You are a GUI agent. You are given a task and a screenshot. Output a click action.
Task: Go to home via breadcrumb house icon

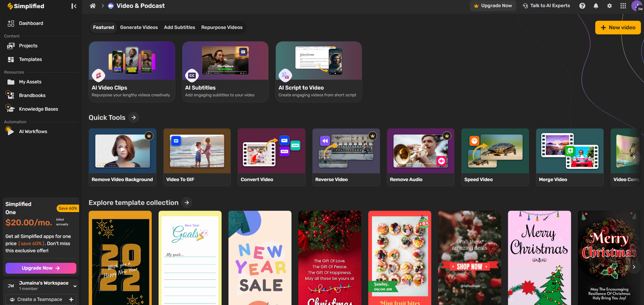tap(93, 6)
